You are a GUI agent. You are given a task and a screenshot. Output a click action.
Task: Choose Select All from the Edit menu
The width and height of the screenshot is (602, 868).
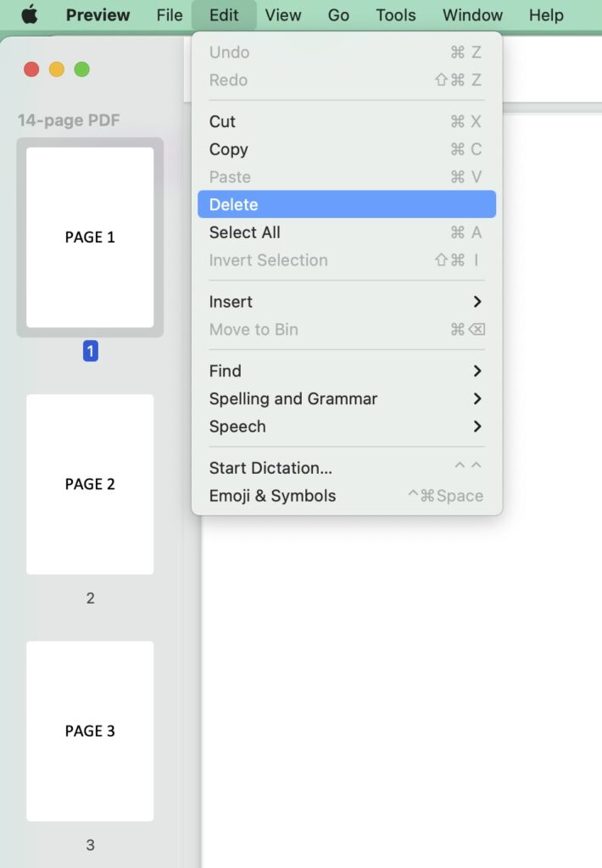pyautogui.click(x=244, y=232)
